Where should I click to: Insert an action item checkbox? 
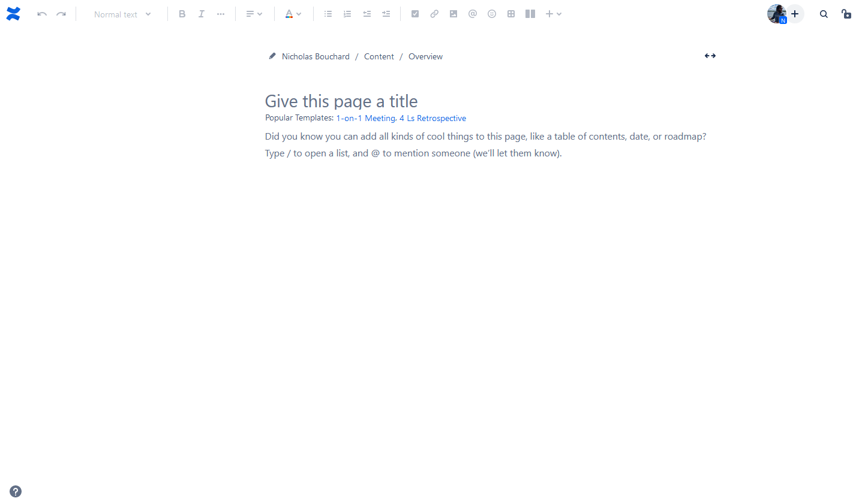coord(415,14)
